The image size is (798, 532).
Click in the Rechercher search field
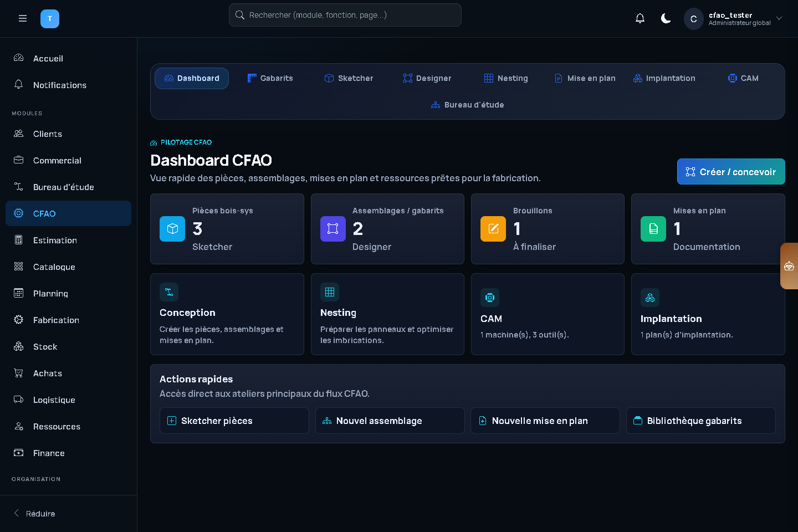pos(345,15)
